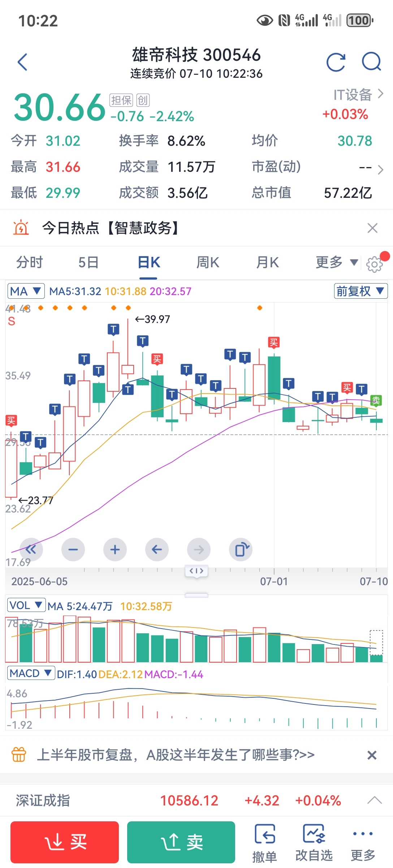393x868 pixels.
Task: Select the 日K tab
Action: point(149,263)
